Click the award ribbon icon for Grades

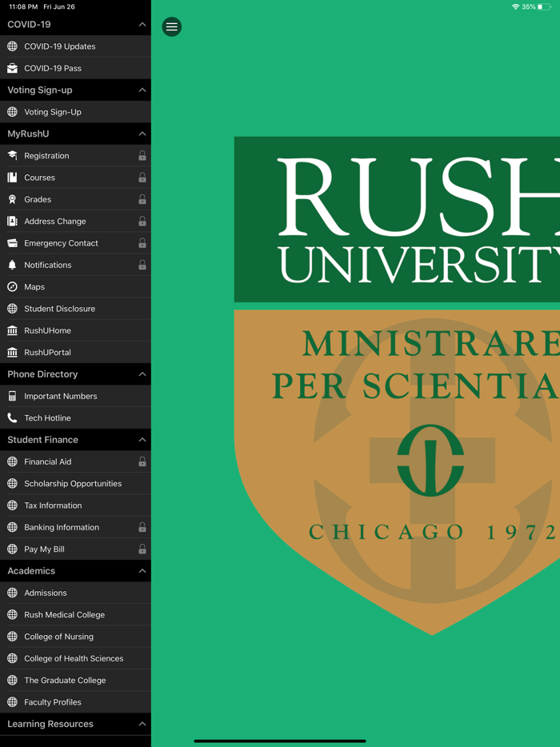(12, 199)
